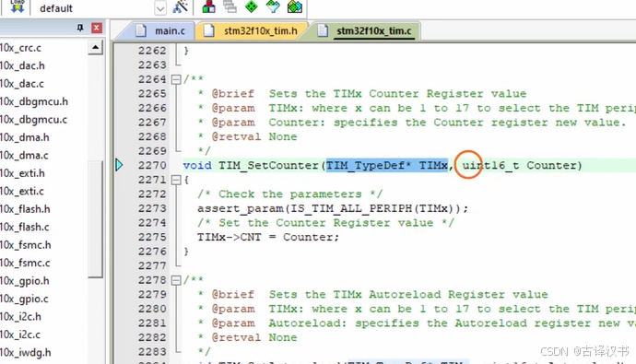Click 'assert_param(IS_TIM_ALL_PERIPH(TIMx));' code line
This screenshot has width=636, height=364.
pyautogui.click(x=333, y=208)
